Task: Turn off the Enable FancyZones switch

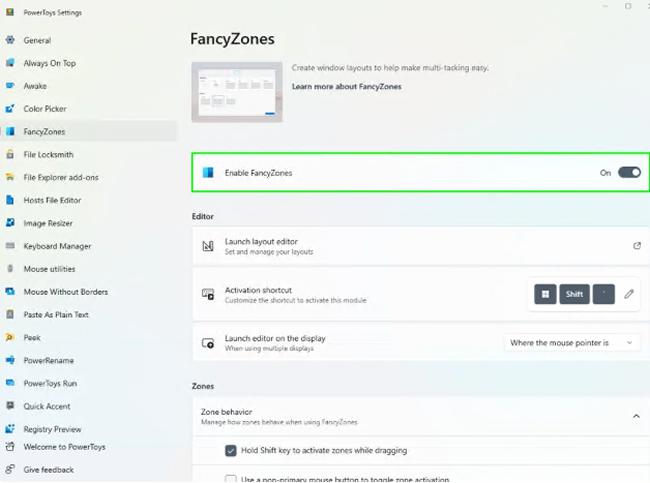Action: (629, 173)
